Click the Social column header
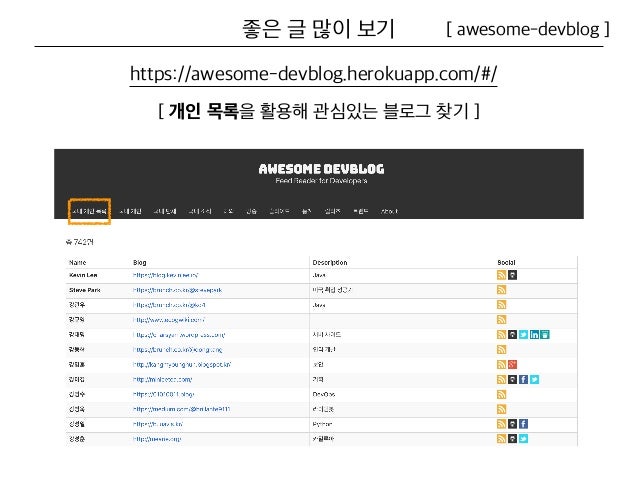 (x=506, y=262)
